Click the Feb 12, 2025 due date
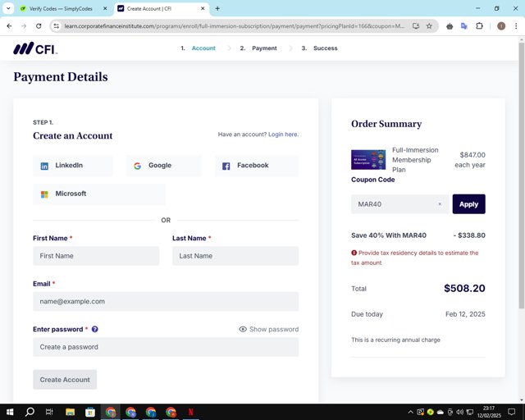Viewport: 525px width, 420px height. tap(465, 314)
